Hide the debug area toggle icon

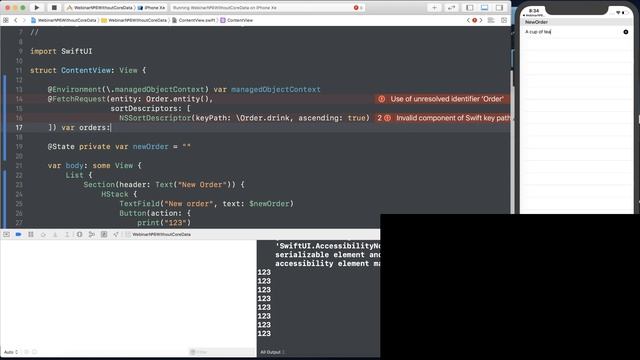click(x=6, y=234)
